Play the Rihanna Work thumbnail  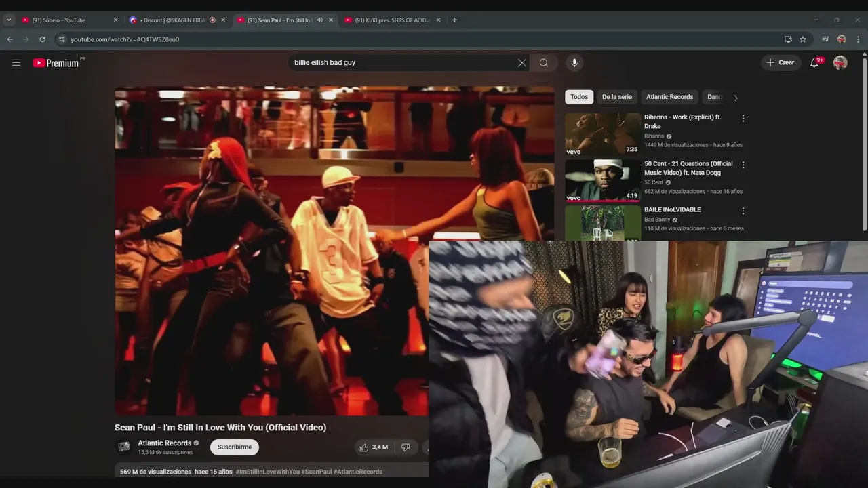point(603,134)
